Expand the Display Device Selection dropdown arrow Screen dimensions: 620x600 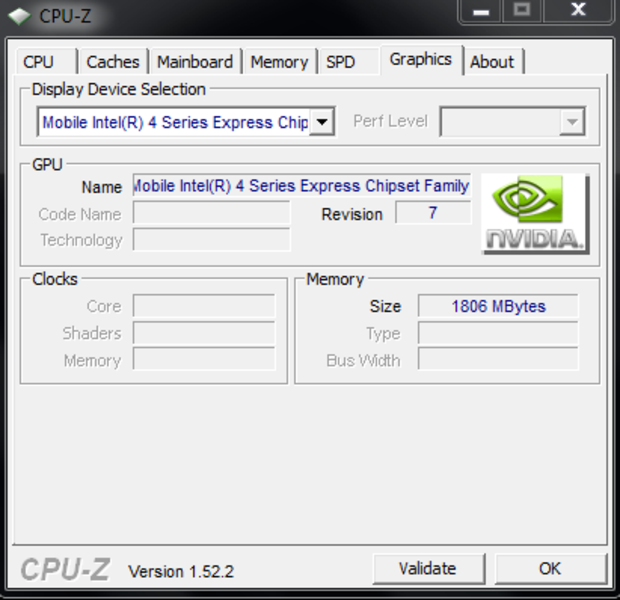pyautogui.click(x=322, y=122)
